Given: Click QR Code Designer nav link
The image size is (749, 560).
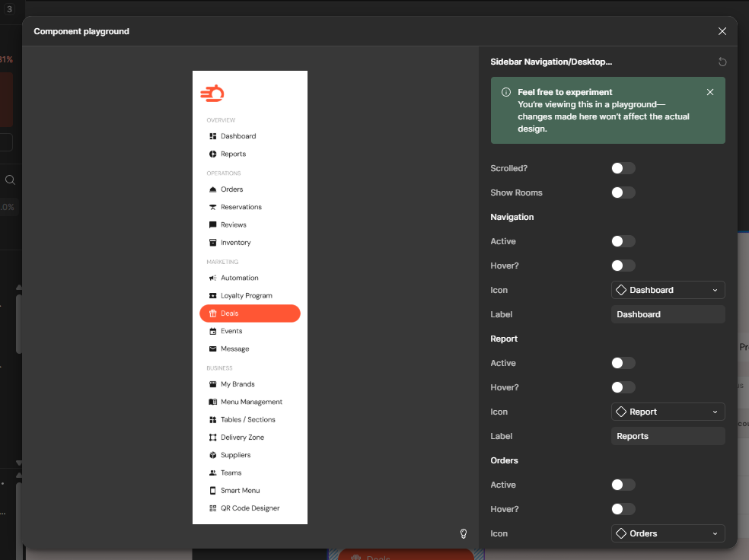Looking at the screenshot, I should [x=250, y=508].
